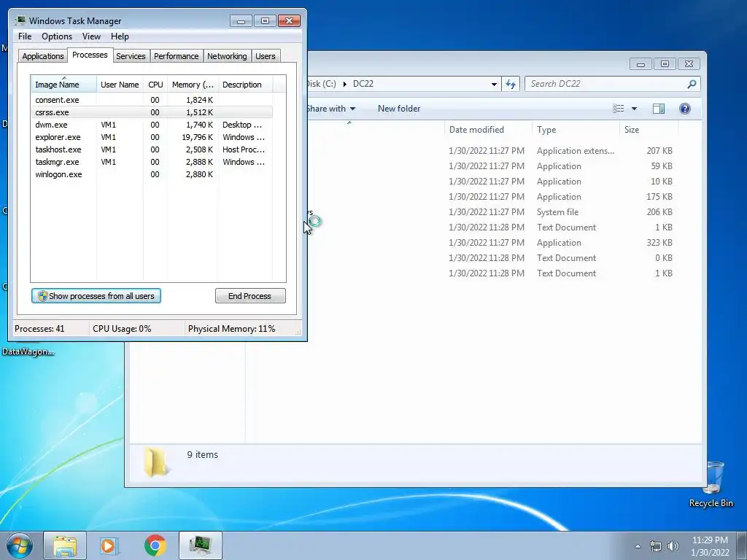
Task: Select the dwm.exe process row
Action: pyautogui.click(x=152, y=125)
